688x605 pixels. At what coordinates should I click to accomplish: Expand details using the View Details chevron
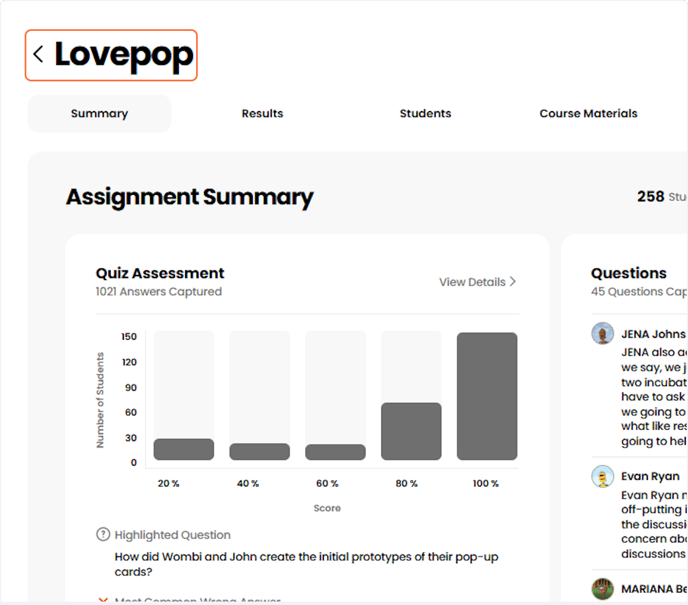[x=513, y=282]
